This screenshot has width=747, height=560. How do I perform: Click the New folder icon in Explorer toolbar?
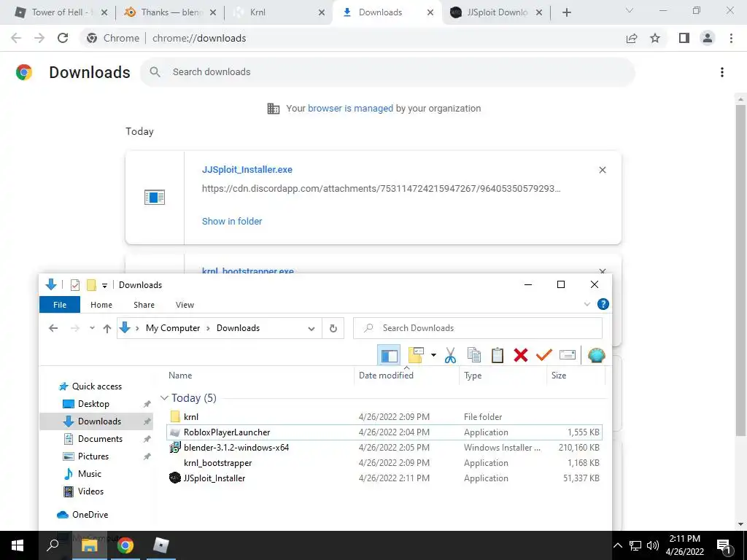(x=416, y=355)
